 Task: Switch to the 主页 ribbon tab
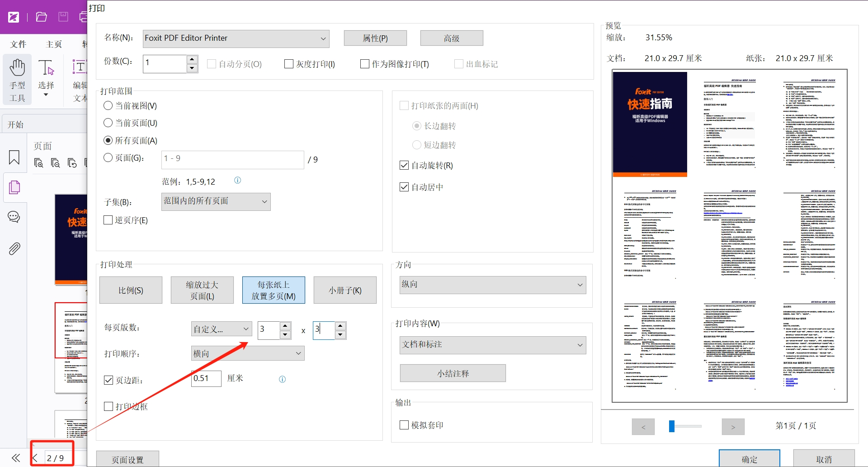click(54, 44)
